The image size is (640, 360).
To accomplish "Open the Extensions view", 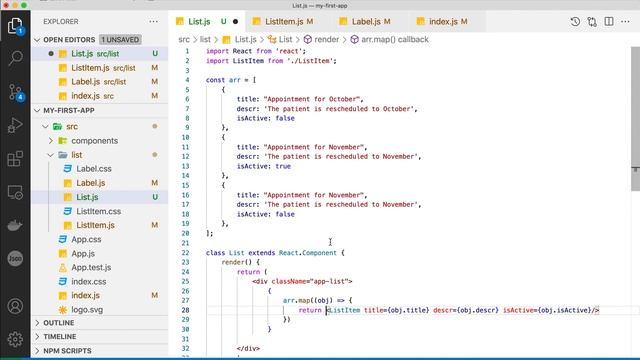I will coord(15,159).
